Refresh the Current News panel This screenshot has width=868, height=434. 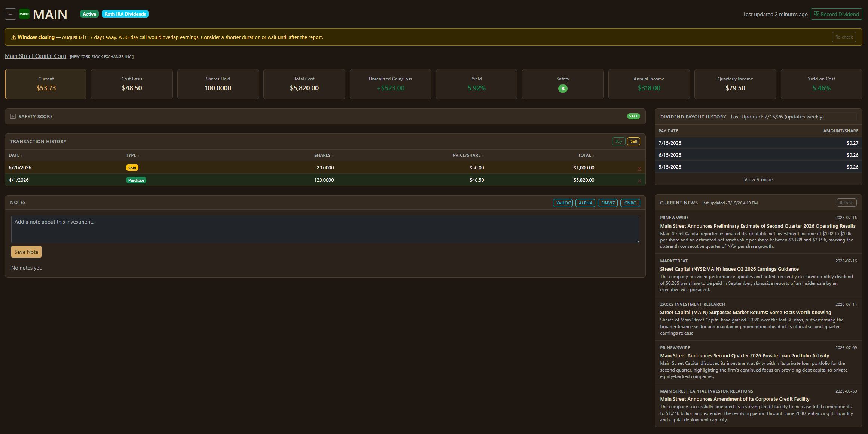846,203
